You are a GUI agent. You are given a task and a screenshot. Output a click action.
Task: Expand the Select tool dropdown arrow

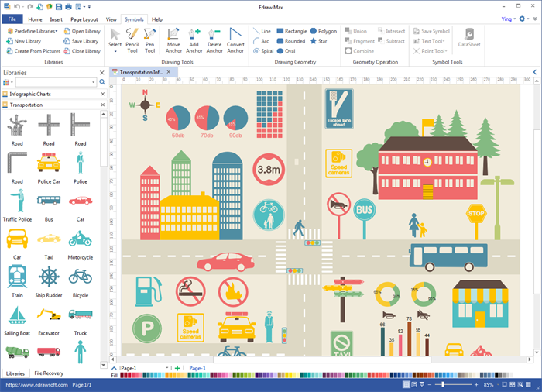(x=115, y=51)
